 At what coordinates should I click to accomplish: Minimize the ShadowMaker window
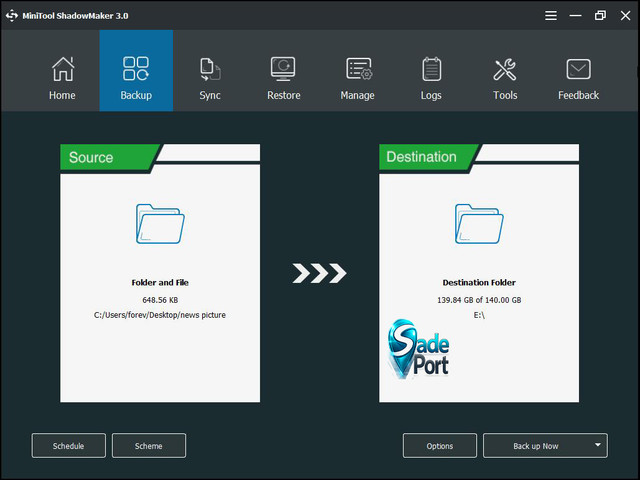coord(576,16)
